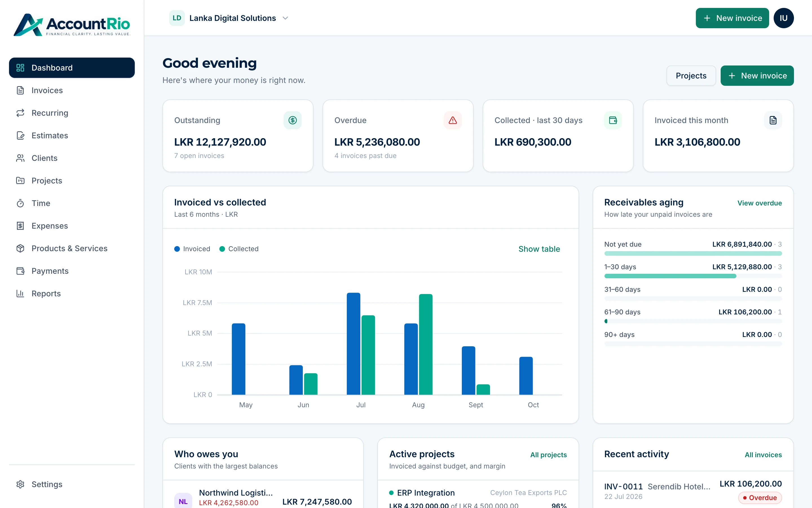The width and height of the screenshot is (812, 508).
Task: Click the 1–30 days aging bar
Action: click(670, 276)
